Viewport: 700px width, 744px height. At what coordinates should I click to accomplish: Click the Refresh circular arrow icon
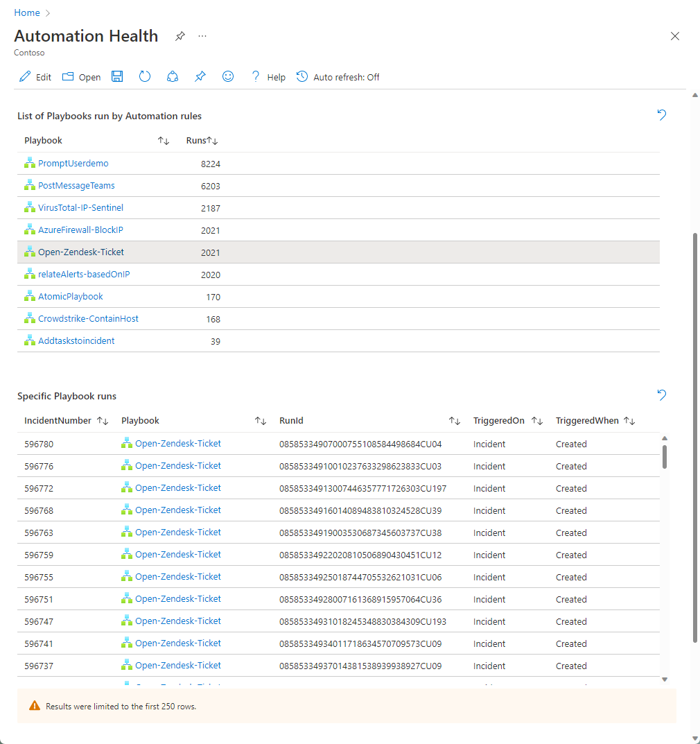pos(145,77)
